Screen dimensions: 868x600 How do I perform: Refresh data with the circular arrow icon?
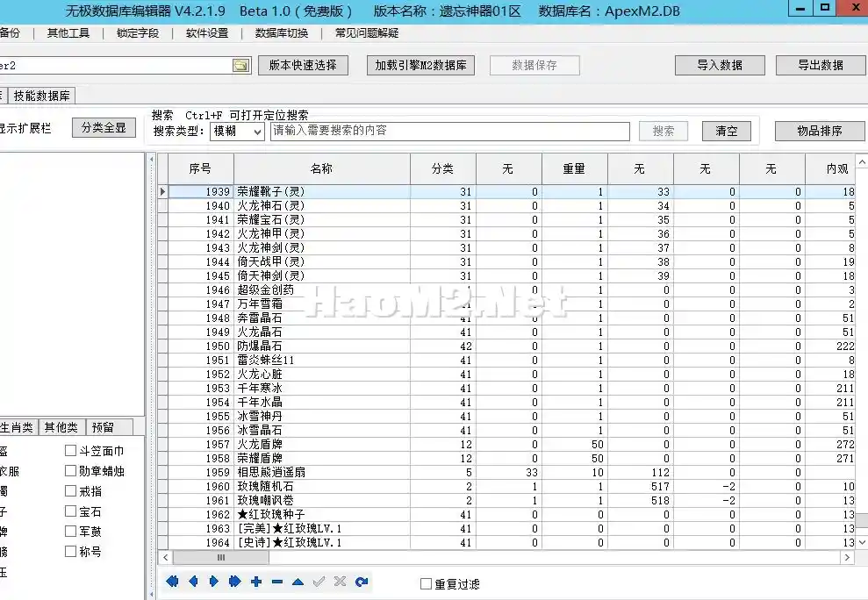pos(362,582)
